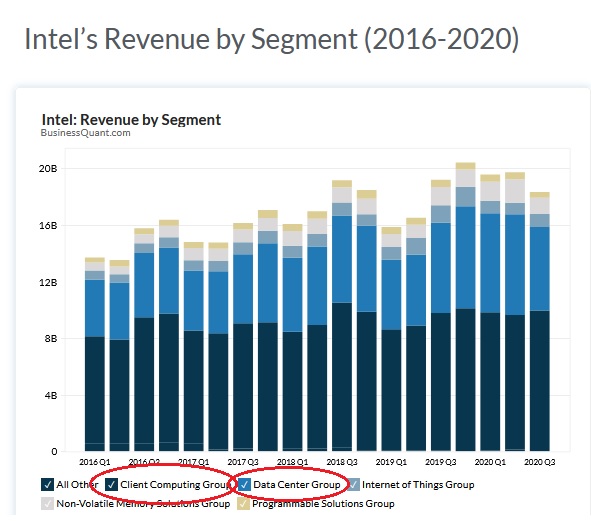Toggle the Data Center Group checkbox
The width and height of the screenshot is (591, 521).
(x=244, y=485)
